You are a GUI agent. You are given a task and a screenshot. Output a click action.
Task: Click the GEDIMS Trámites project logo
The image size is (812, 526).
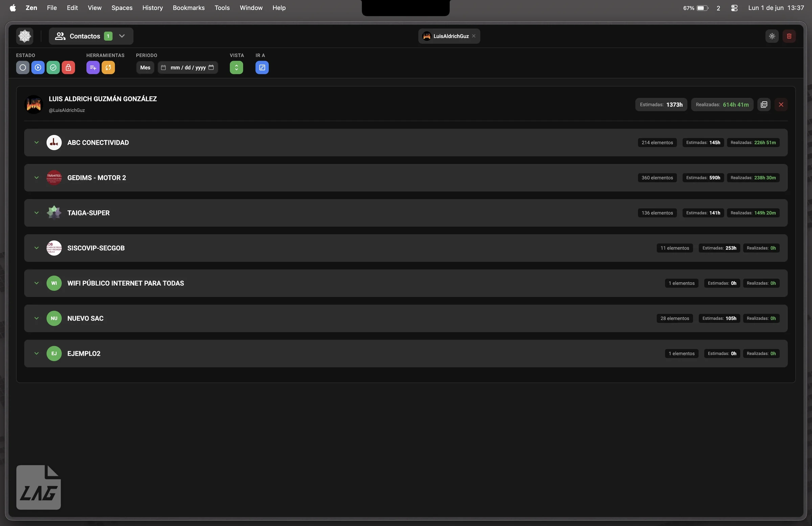click(54, 177)
